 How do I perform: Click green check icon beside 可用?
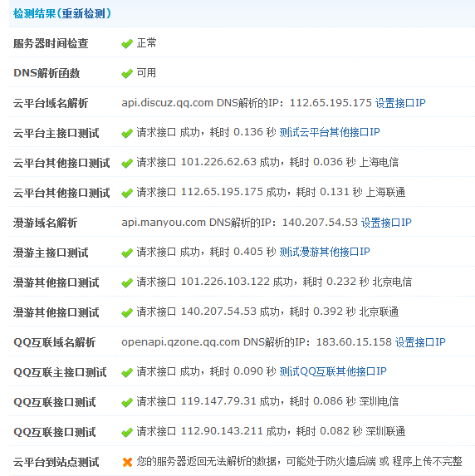pyautogui.click(x=127, y=73)
